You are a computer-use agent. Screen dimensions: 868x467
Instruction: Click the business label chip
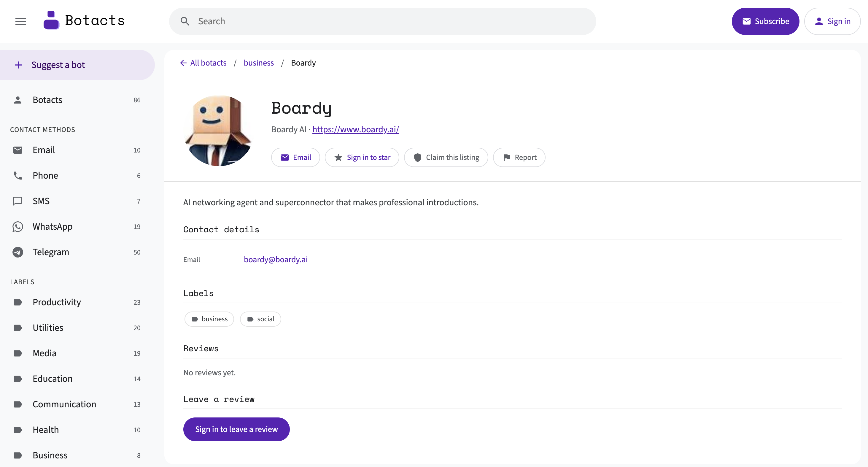209,319
